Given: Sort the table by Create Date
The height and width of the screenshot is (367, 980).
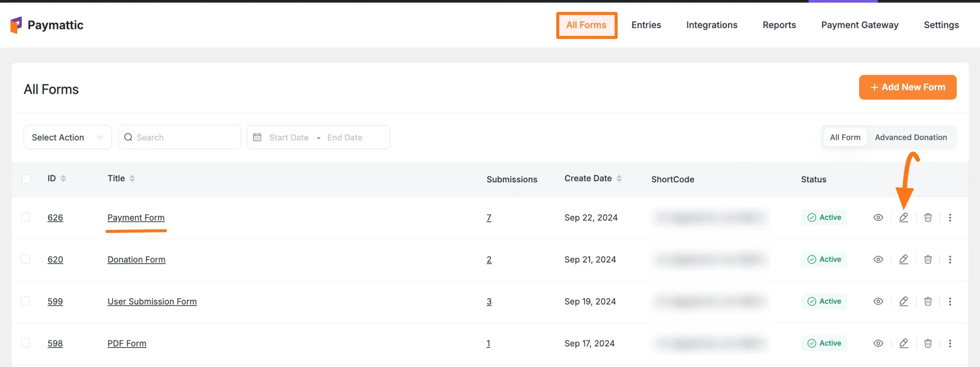Looking at the screenshot, I should tap(619, 179).
